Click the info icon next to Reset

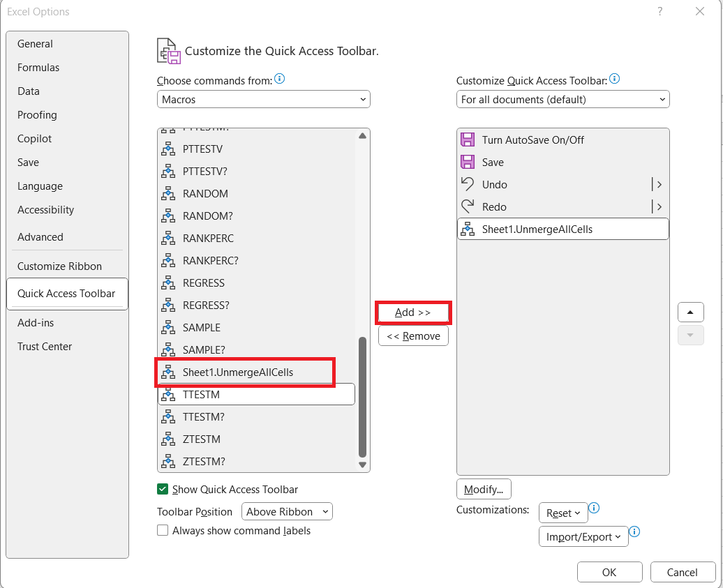point(594,508)
